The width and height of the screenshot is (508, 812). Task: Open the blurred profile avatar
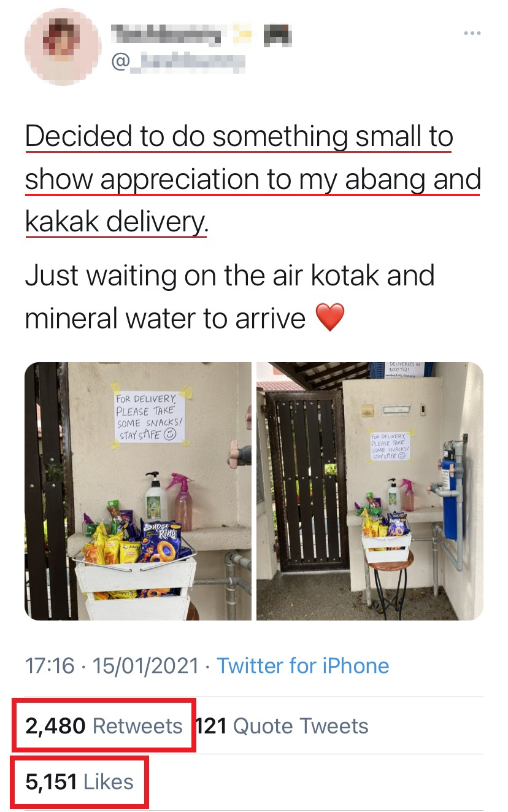point(62,47)
